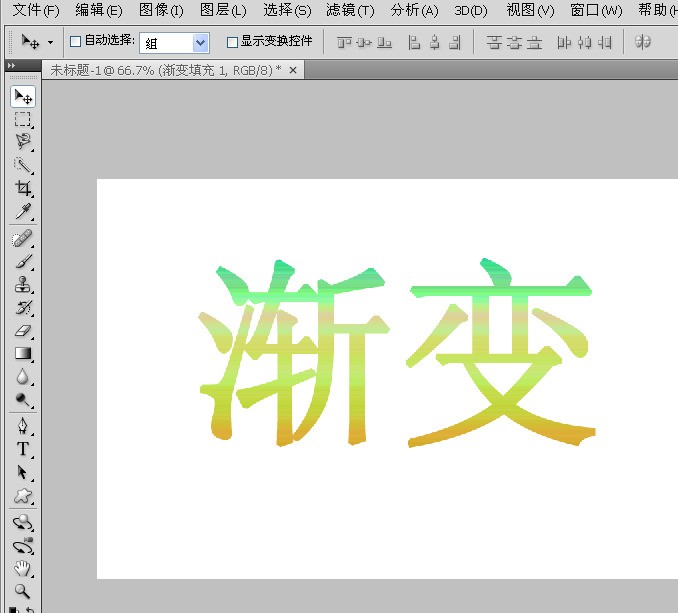Open the 图层(L) menu
The image size is (678, 613).
(223, 10)
